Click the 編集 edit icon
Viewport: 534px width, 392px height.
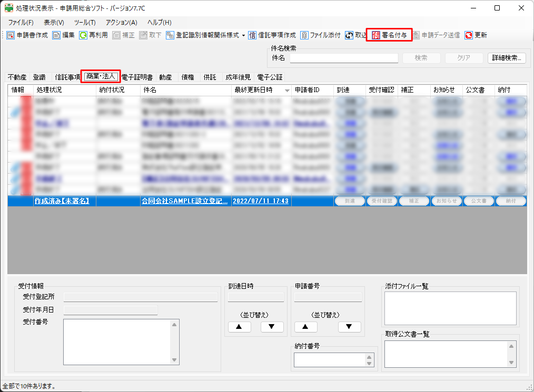(56, 35)
